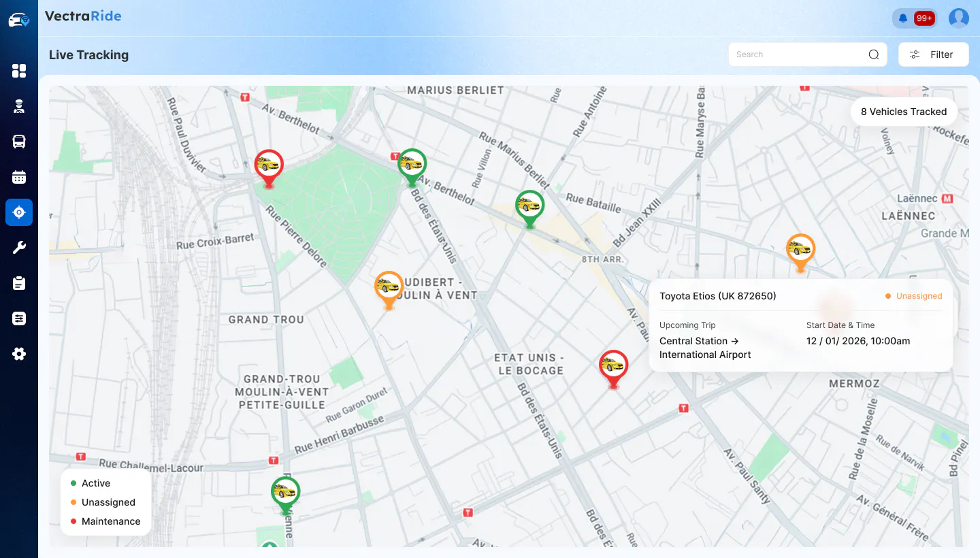Open the drivers icon in sidebar
The width and height of the screenshot is (980, 558).
pyautogui.click(x=19, y=106)
